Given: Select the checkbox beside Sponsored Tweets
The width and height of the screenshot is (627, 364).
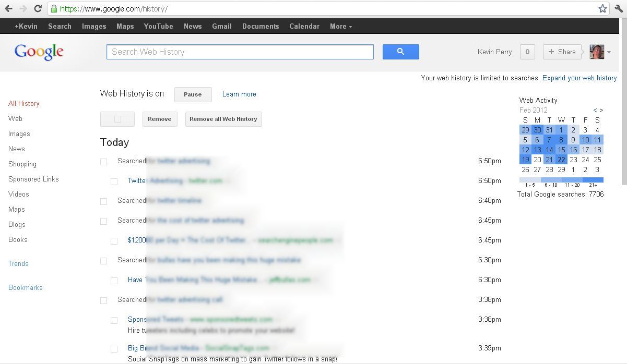Looking at the screenshot, I should tap(114, 320).
